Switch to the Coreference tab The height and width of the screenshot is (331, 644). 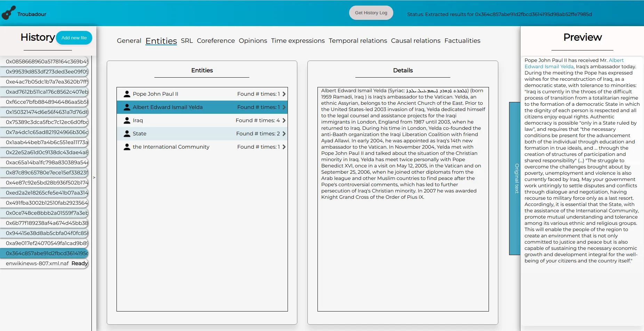point(216,41)
